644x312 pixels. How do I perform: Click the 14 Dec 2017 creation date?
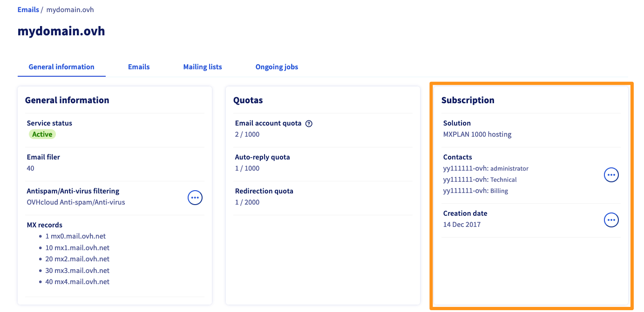click(x=462, y=225)
